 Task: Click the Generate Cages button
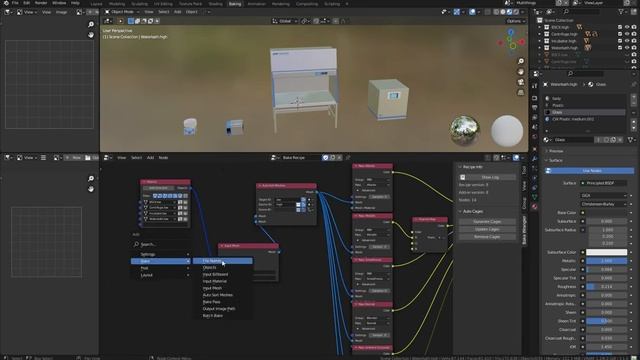pos(487,222)
